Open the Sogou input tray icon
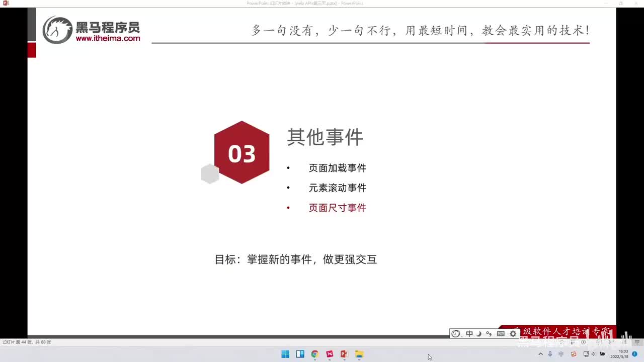The image size is (644, 362). click(573, 354)
